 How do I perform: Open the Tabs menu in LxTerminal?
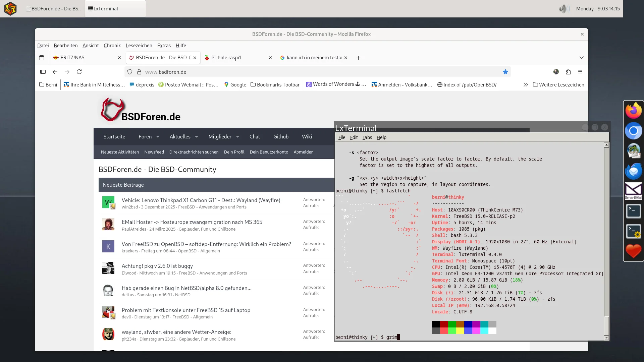coord(367,137)
